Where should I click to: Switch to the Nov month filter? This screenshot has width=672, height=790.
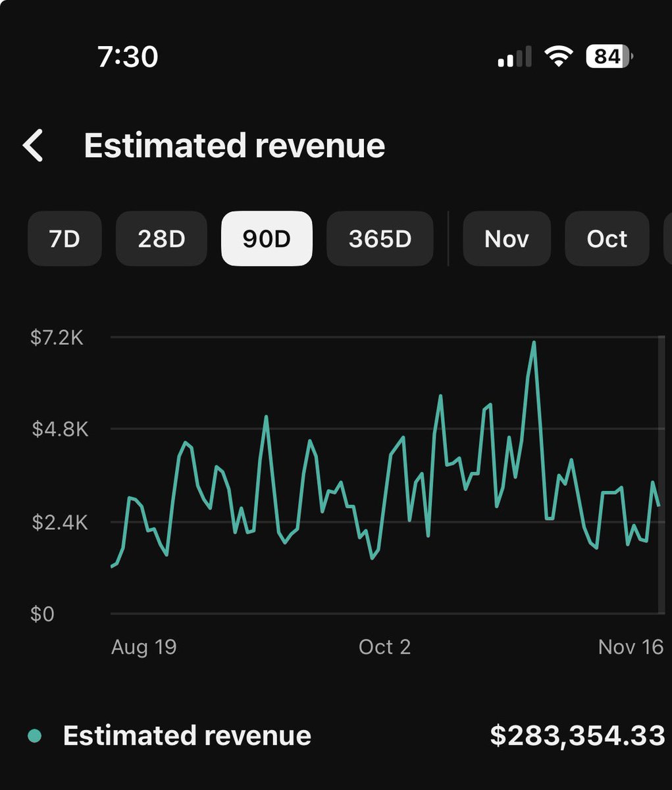tap(507, 238)
